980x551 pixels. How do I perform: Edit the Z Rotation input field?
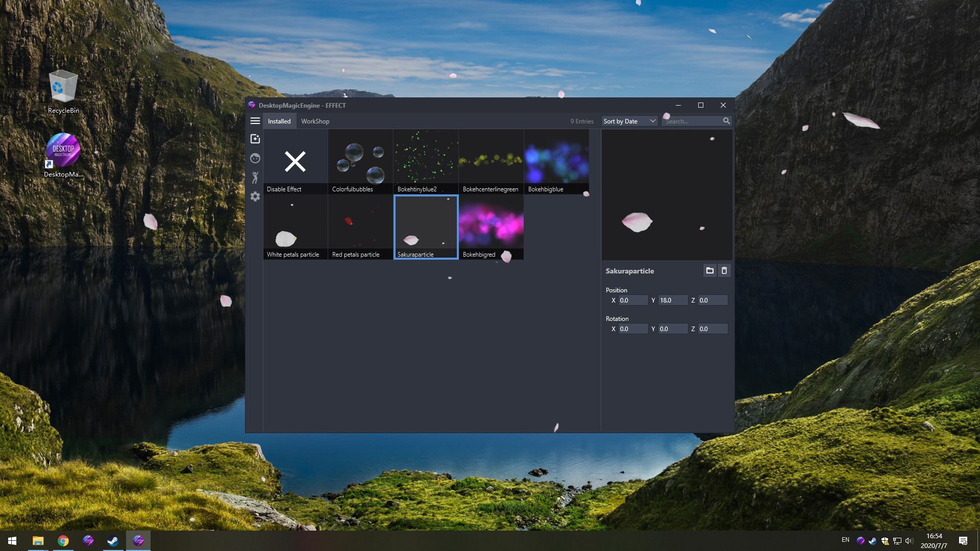tap(712, 329)
